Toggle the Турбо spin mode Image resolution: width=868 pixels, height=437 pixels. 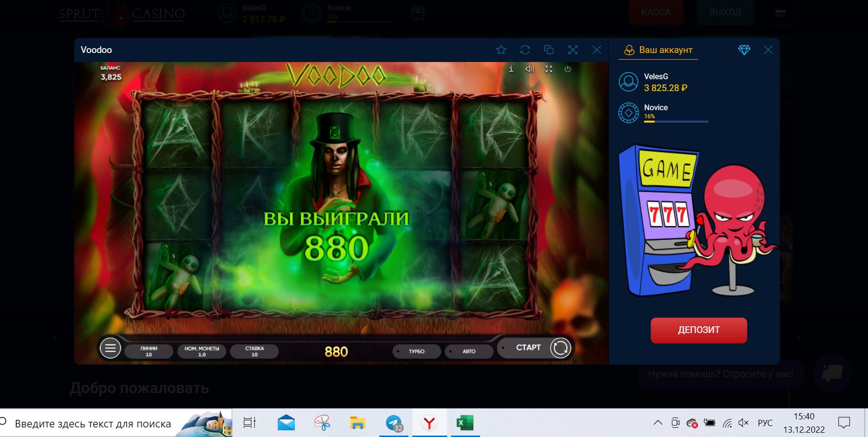(416, 351)
